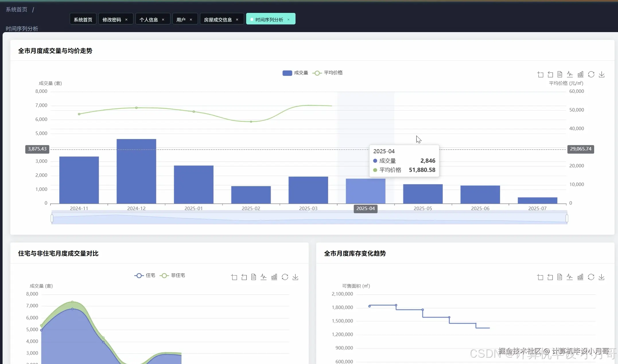Switch to 房屋成交信息 tab
This screenshot has width=618, height=364.
coord(218,19)
